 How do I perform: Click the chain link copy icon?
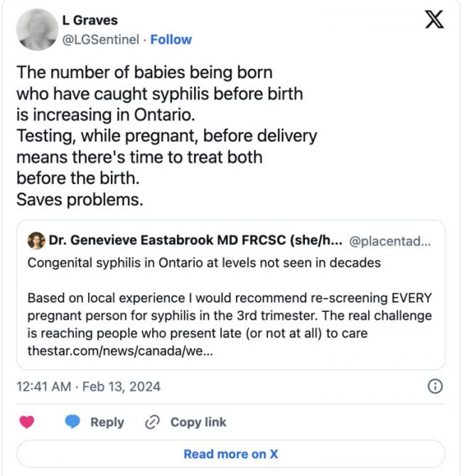pyautogui.click(x=151, y=422)
